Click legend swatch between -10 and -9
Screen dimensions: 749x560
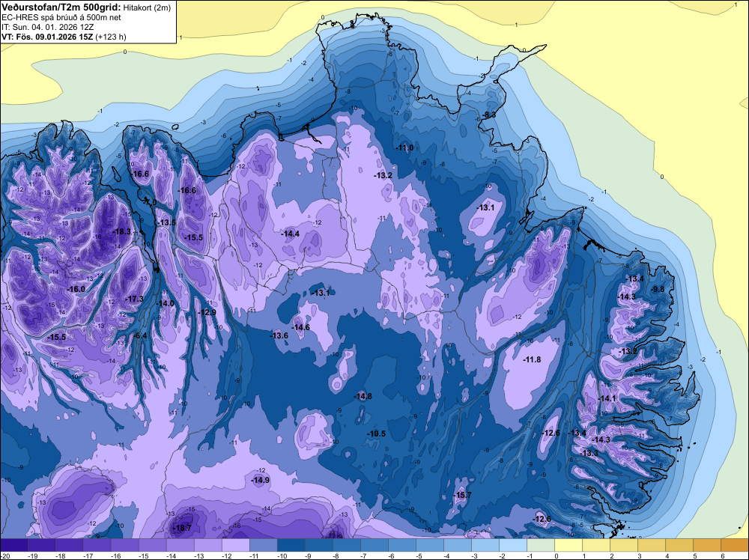291,545
